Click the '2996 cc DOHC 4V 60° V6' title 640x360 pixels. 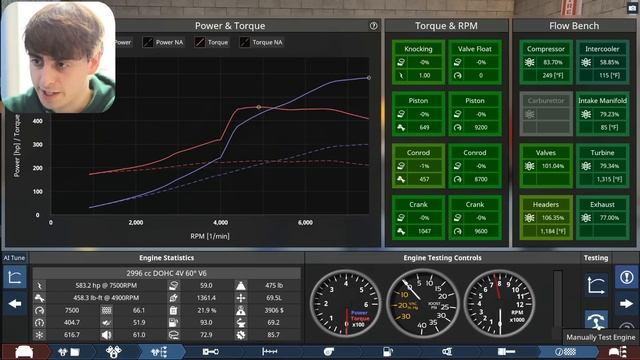(x=167, y=273)
